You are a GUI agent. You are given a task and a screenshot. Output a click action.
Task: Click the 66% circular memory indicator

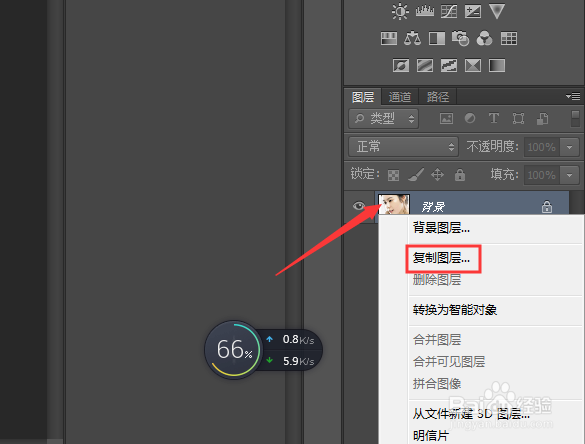[234, 350]
